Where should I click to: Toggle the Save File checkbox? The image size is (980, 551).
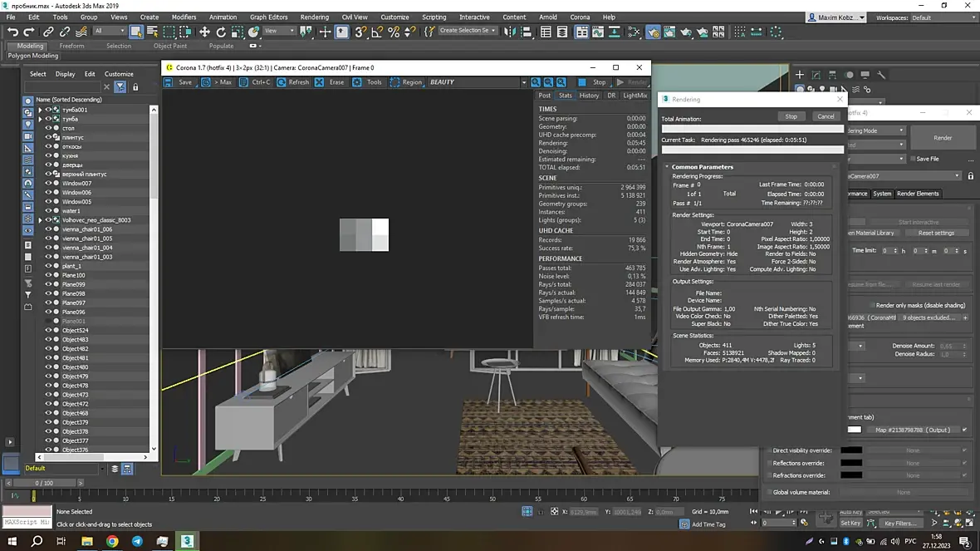pyautogui.click(x=913, y=159)
